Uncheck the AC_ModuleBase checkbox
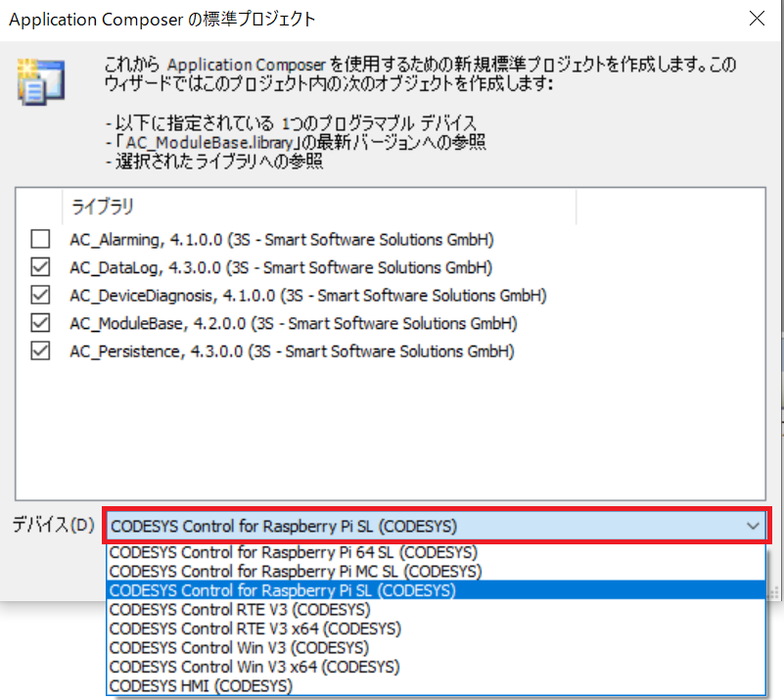 tap(40, 323)
